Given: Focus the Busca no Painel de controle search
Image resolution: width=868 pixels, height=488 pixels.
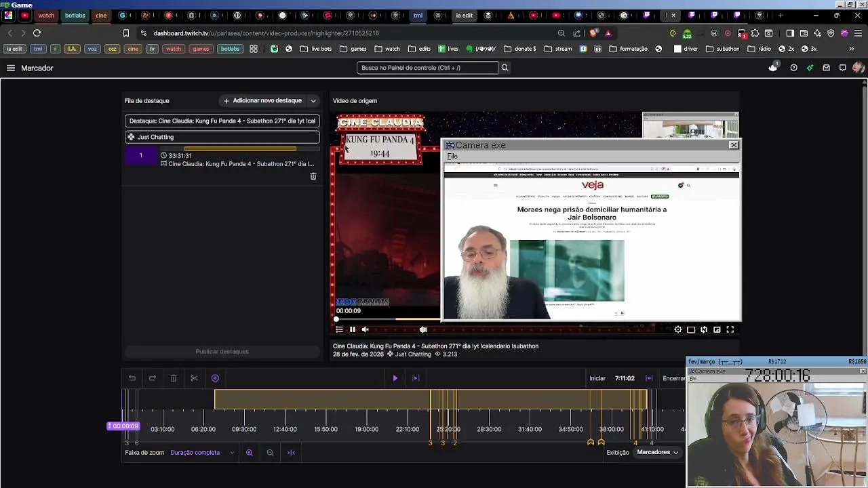Looking at the screenshot, I should [428, 68].
